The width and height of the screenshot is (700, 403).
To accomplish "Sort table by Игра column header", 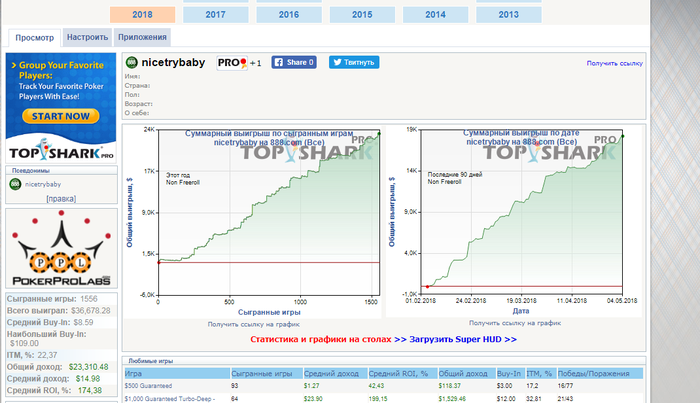I will pos(177,374).
